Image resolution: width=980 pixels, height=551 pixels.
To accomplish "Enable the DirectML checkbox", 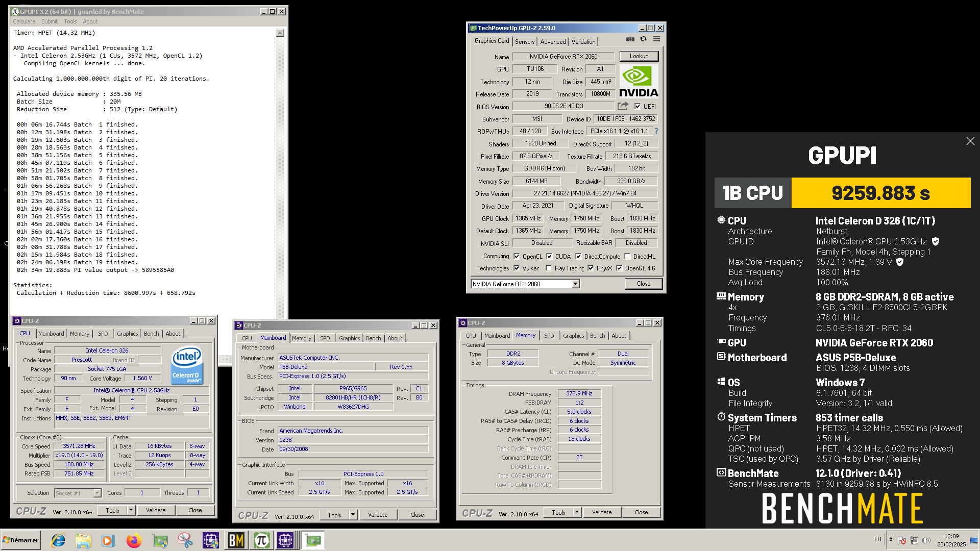I will 627,256.
